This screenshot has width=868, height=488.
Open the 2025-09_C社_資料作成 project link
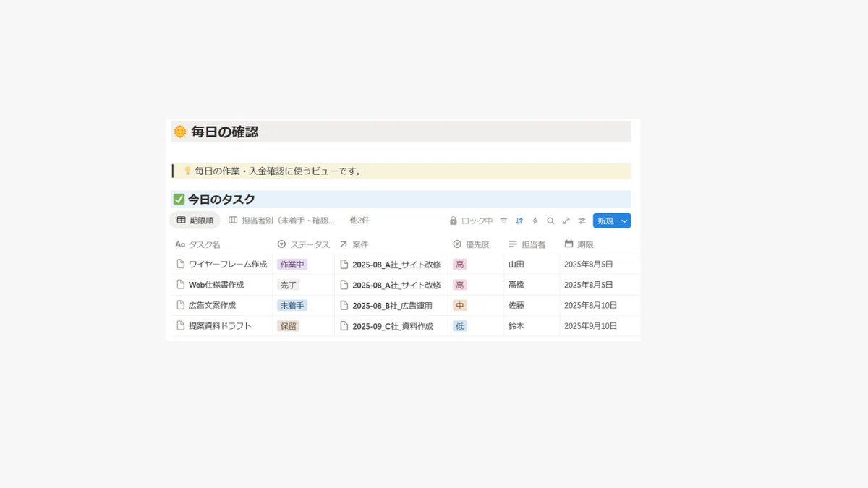point(393,326)
